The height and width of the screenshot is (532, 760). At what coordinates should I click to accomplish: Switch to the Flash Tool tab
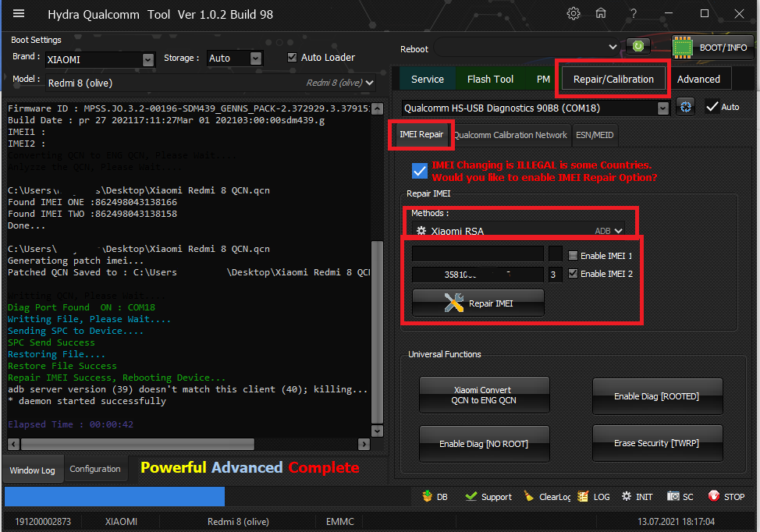click(x=490, y=79)
